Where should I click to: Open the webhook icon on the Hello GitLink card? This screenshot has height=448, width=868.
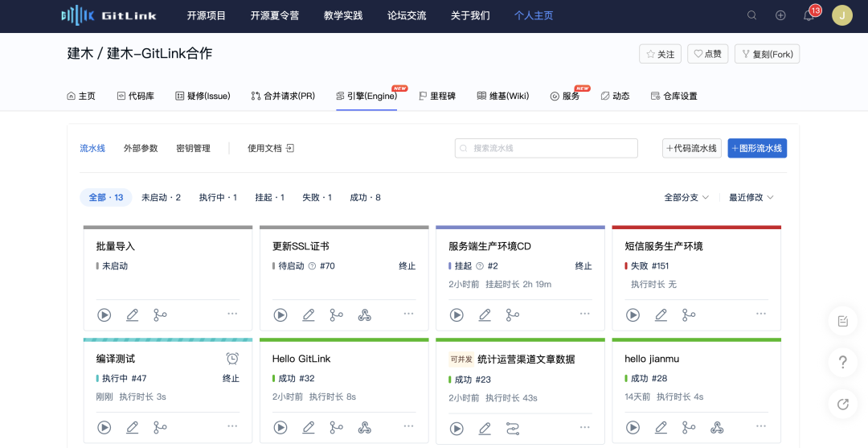click(364, 428)
